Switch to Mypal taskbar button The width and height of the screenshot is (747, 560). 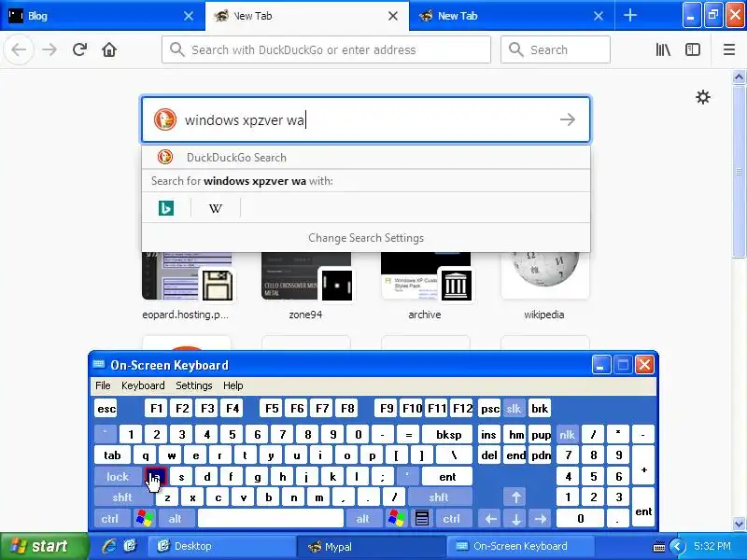tap(370, 546)
